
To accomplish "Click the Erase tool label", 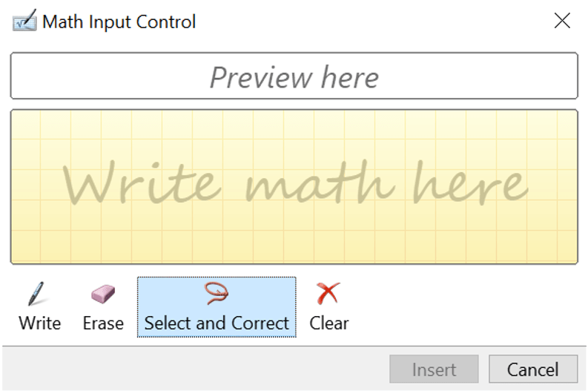I will [103, 323].
